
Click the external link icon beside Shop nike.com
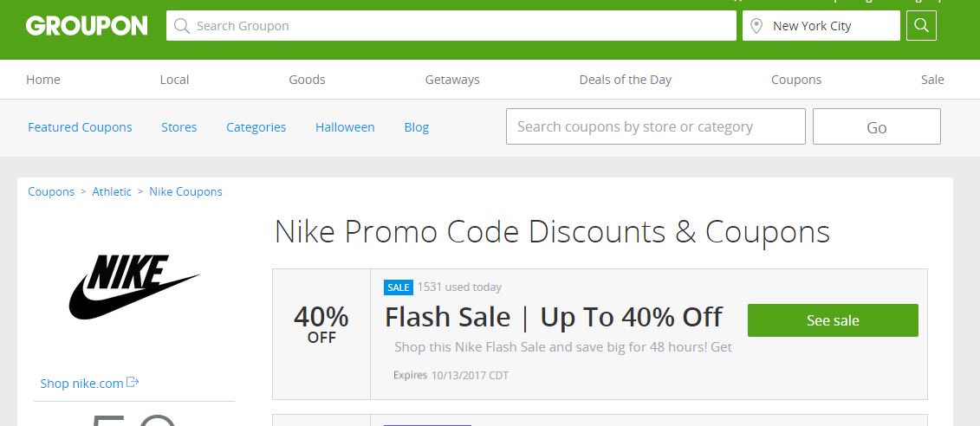click(133, 383)
